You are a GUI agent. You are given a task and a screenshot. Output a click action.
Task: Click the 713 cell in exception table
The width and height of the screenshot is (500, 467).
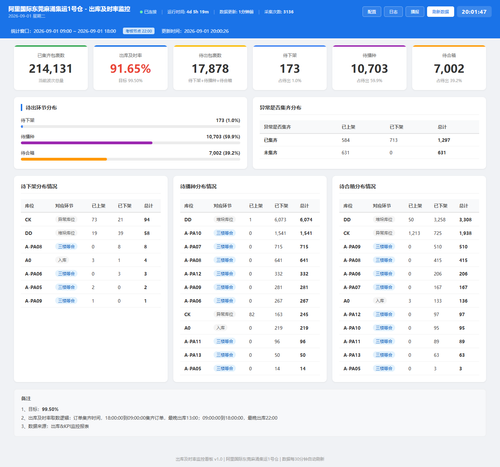coord(394,140)
